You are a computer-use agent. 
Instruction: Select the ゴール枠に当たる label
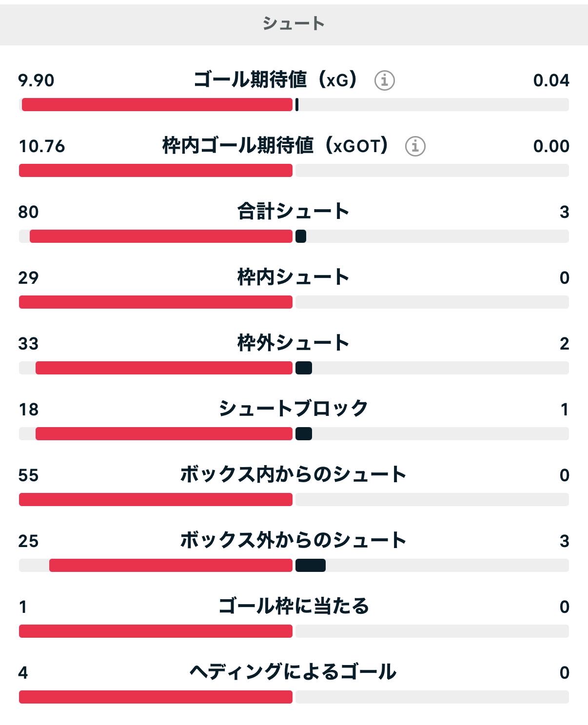point(294,606)
